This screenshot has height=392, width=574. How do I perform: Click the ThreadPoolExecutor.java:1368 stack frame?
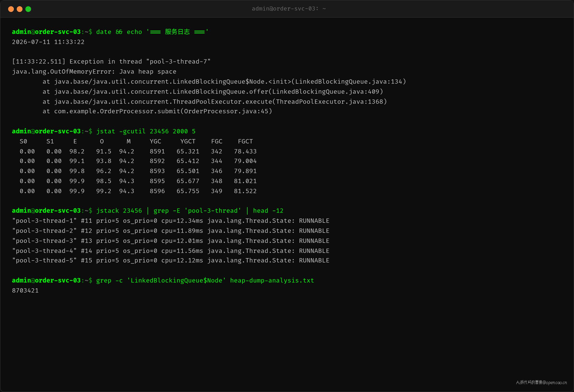tap(215, 102)
